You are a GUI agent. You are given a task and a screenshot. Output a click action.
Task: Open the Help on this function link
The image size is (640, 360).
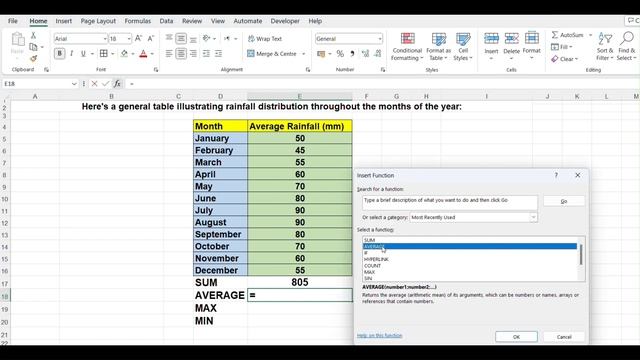[380, 336]
